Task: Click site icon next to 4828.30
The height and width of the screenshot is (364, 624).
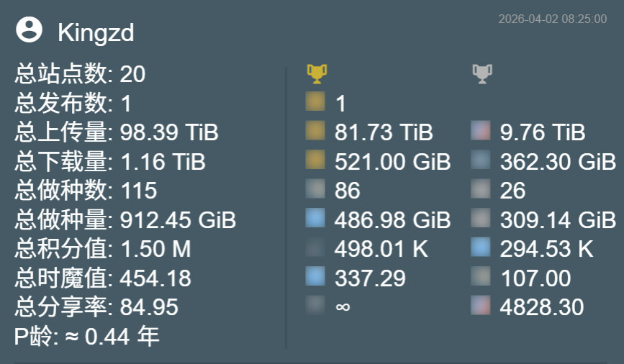Action: click(481, 305)
